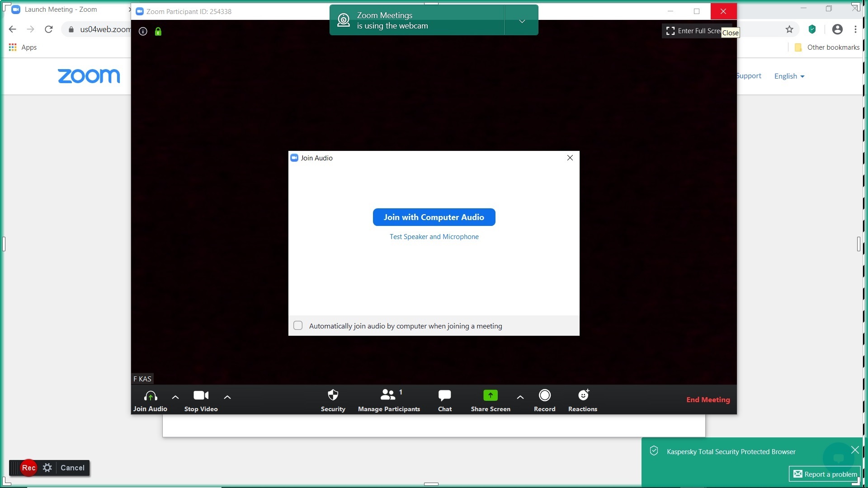Click End Meeting
868x488 pixels.
pyautogui.click(x=708, y=400)
